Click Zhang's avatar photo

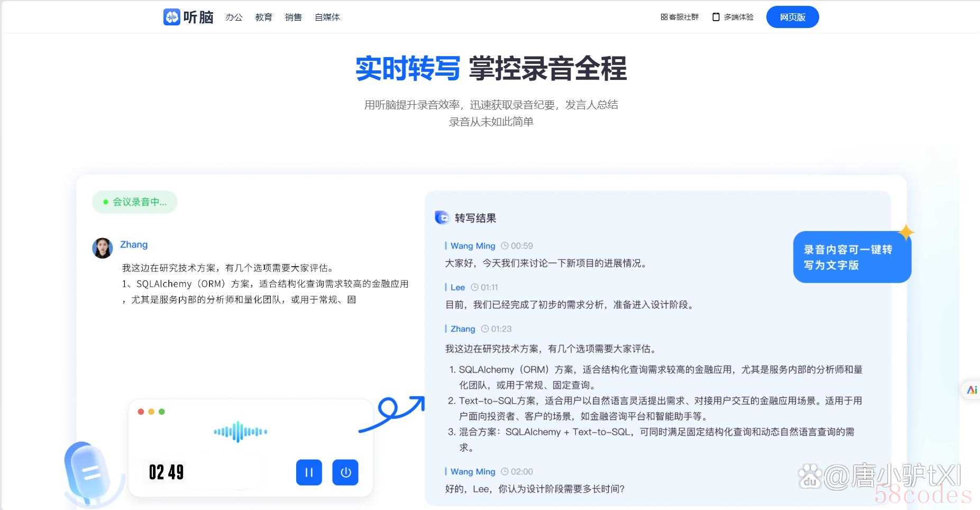pos(103,248)
